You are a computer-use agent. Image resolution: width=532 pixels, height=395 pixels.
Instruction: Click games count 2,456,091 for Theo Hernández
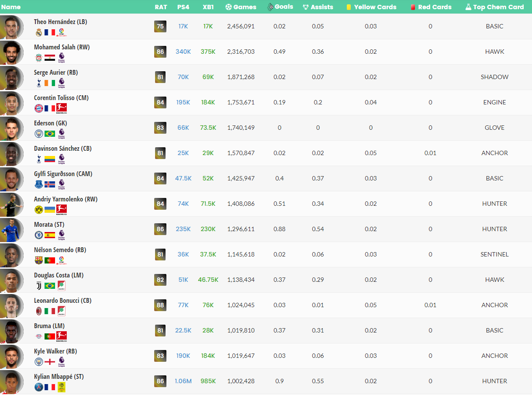tap(241, 26)
